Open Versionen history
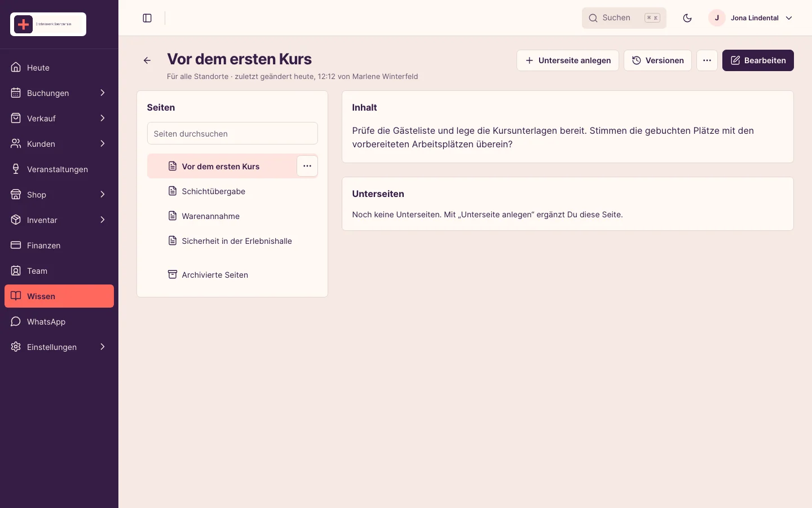This screenshot has width=812, height=508. pyautogui.click(x=657, y=60)
